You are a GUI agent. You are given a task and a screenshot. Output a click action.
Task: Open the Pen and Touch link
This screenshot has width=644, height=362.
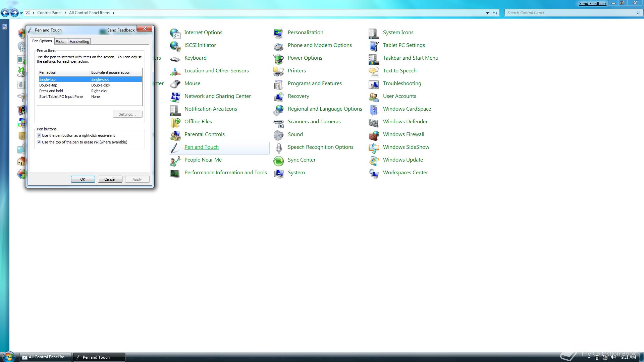202,147
